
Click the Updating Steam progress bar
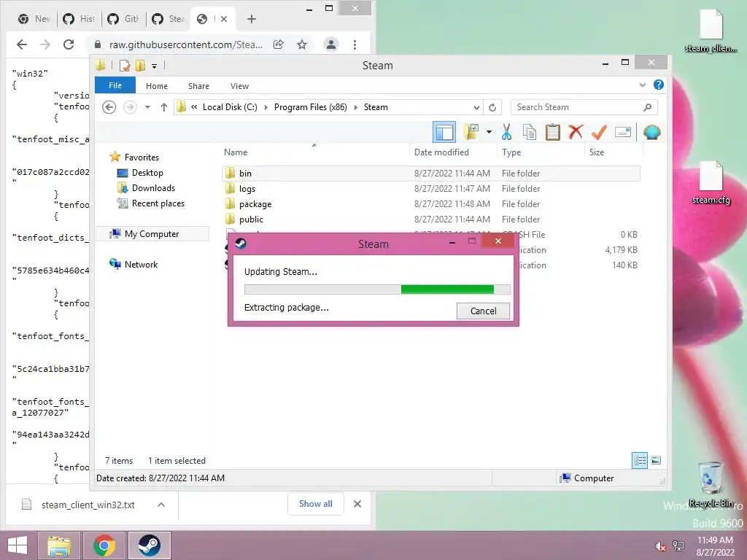click(377, 289)
